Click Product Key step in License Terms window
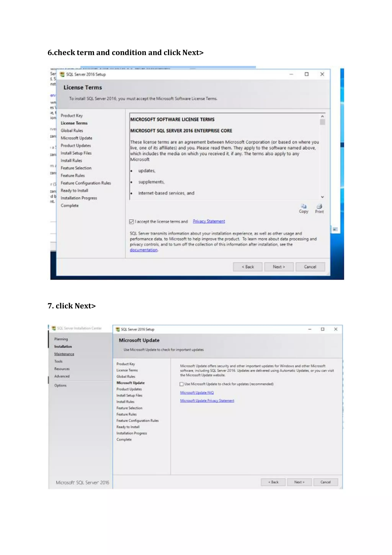392x555 pixels. pos(72,115)
